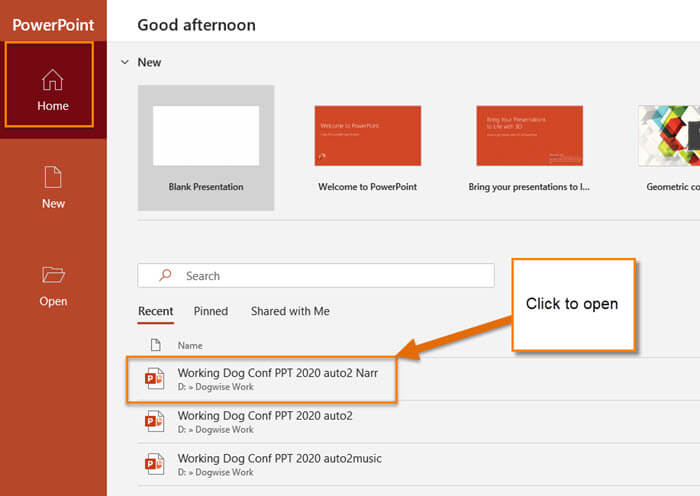The height and width of the screenshot is (496, 700).
Task: Open the Welcome to PowerPoint template
Action: coord(367,148)
